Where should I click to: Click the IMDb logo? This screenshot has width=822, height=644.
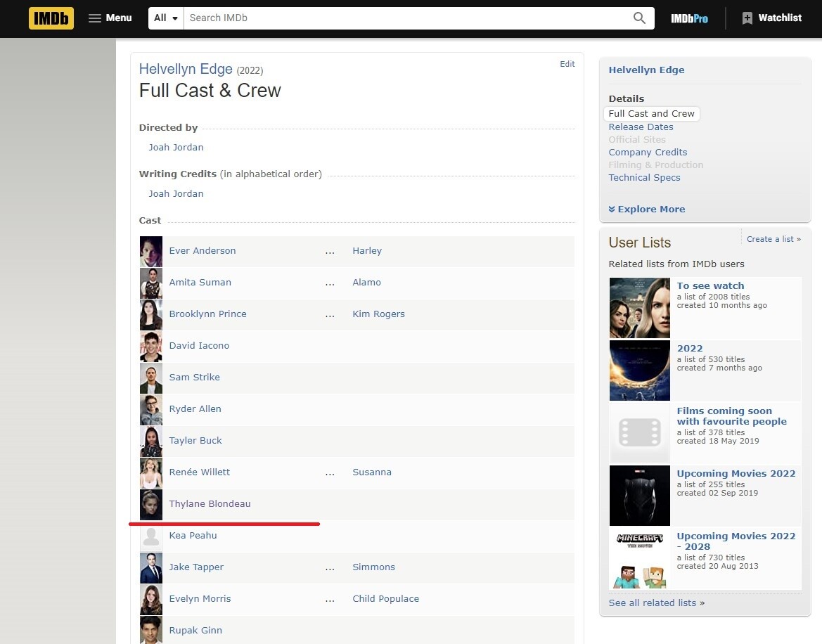pyautogui.click(x=51, y=18)
